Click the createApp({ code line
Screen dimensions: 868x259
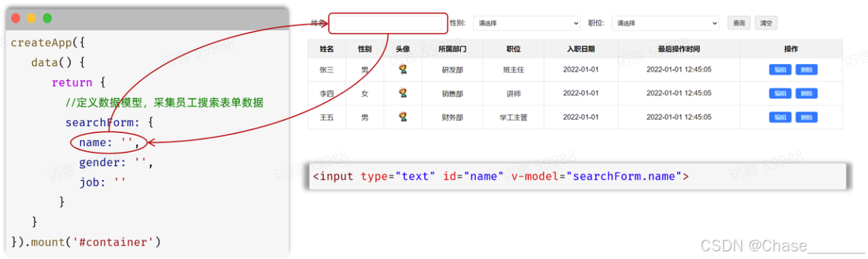(47, 42)
